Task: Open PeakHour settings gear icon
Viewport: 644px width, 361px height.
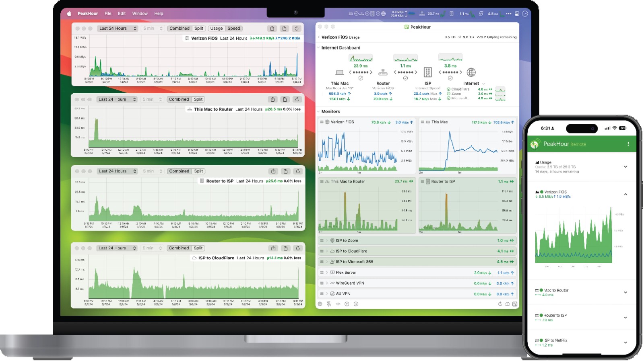Action: (320, 304)
